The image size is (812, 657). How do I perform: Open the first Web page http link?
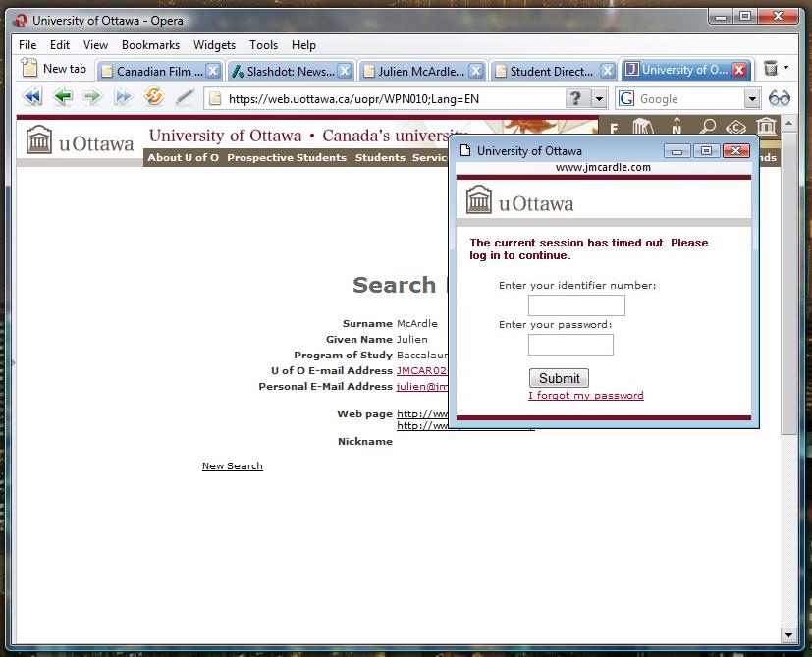[x=422, y=413]
